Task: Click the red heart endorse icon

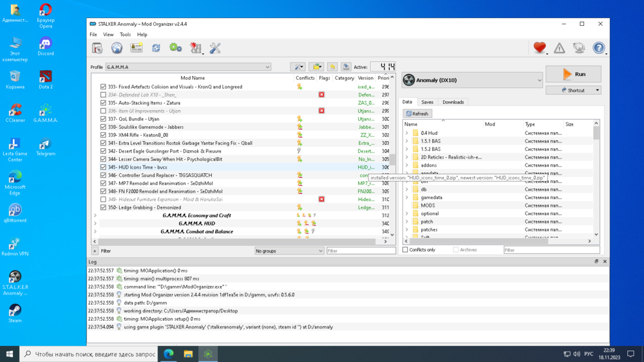Action: (539, 48)
